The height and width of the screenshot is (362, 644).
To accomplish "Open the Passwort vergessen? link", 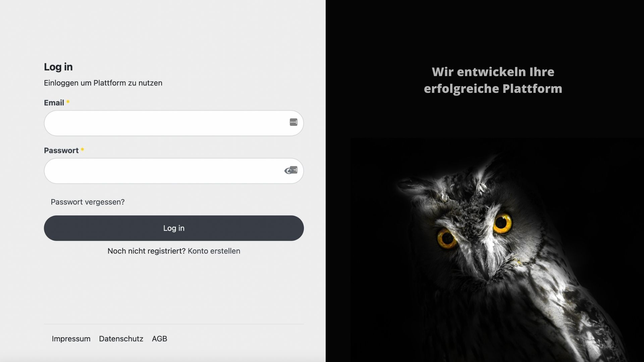I will click(x=88, y=202).
